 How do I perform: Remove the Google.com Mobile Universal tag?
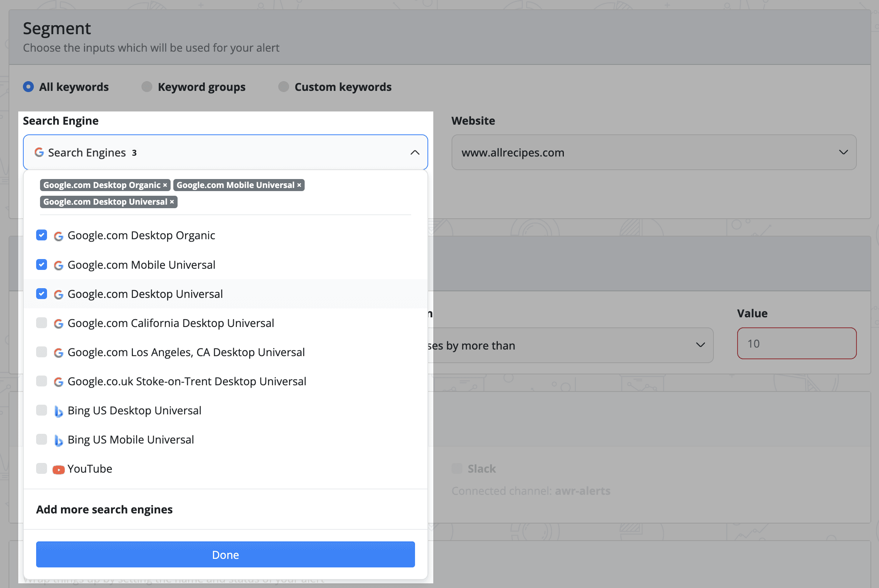299,185
